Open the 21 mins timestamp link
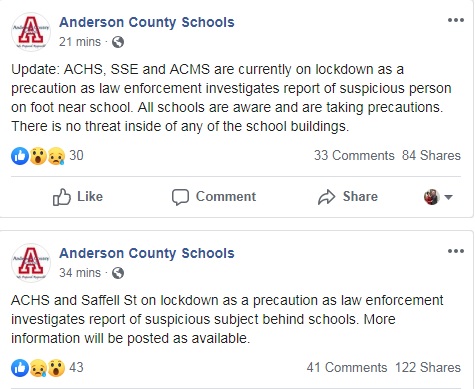 click(x=80, y=42)
